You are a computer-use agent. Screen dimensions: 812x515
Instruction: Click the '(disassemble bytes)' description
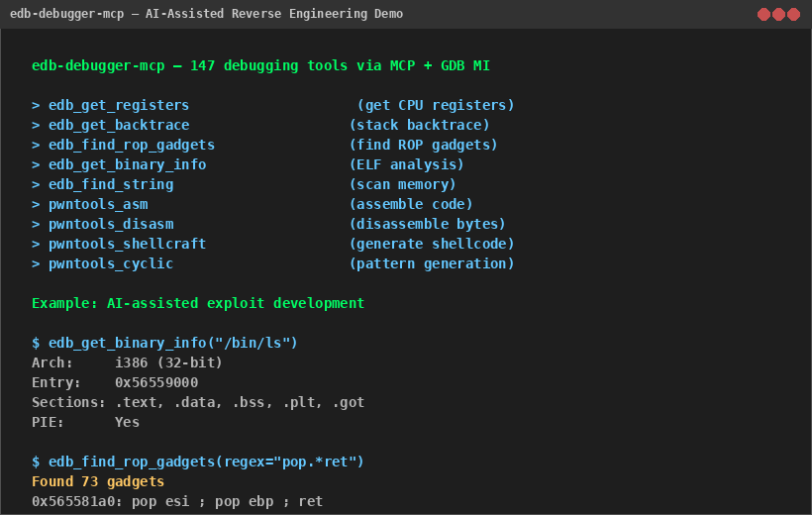427,225
